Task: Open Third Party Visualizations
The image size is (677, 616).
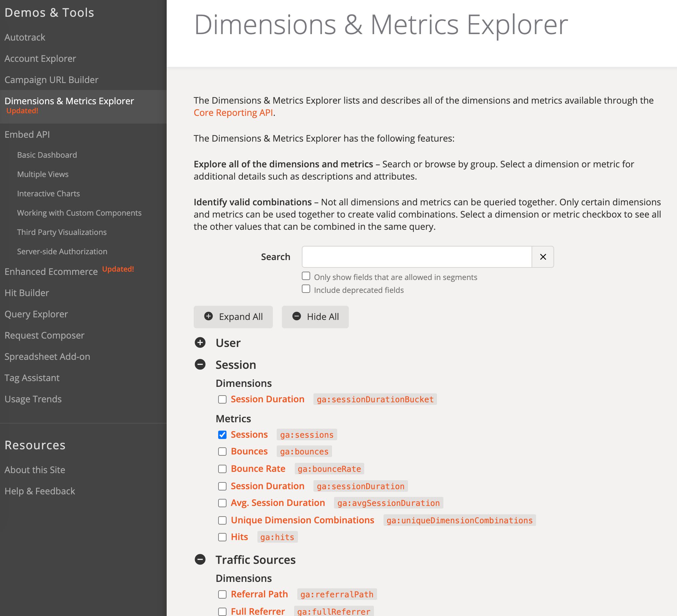Action: click(x=62, y=232)
